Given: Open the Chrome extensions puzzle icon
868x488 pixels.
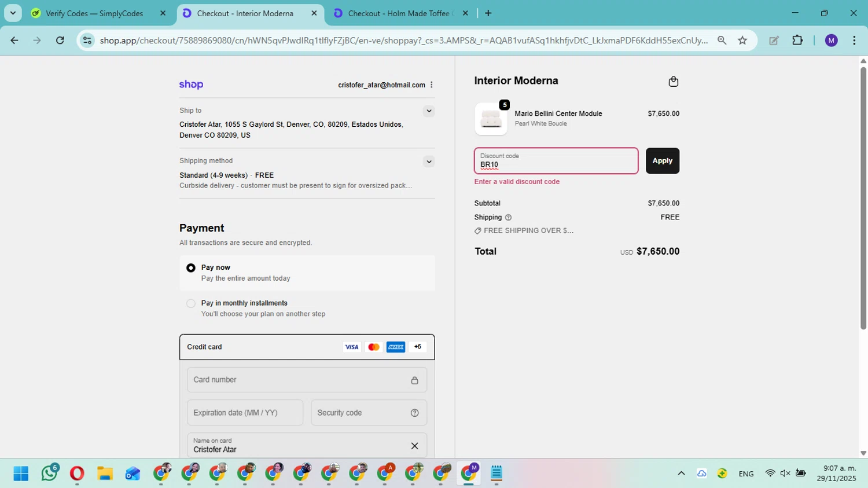Looking at the screenshot, I should 797,41.
